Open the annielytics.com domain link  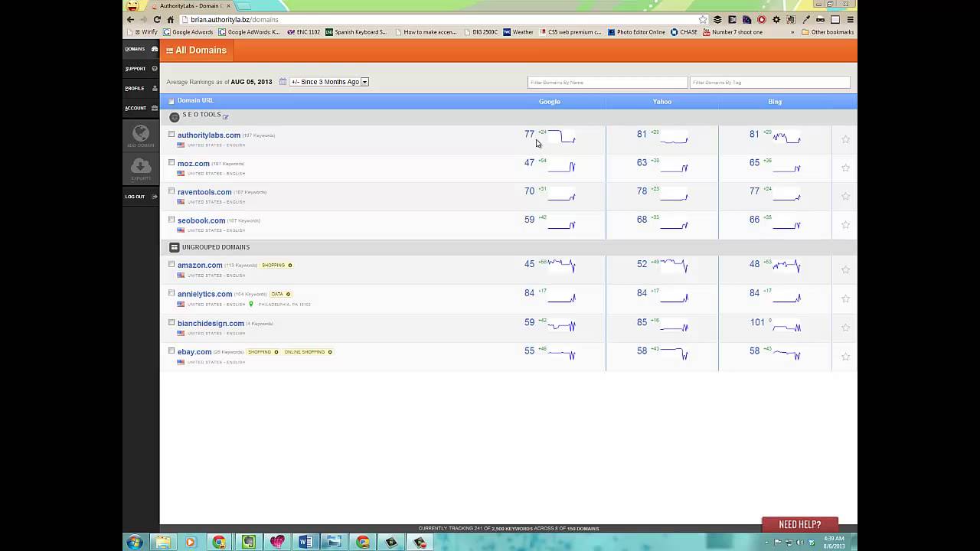pos(205,294)
